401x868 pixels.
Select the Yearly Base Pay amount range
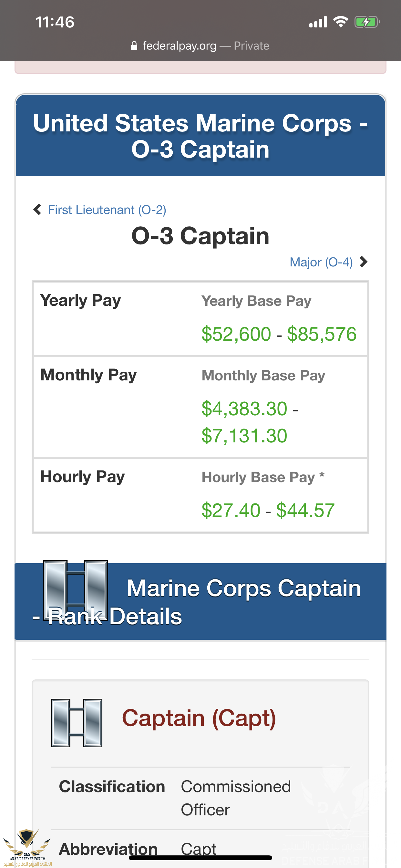(279, 334)
